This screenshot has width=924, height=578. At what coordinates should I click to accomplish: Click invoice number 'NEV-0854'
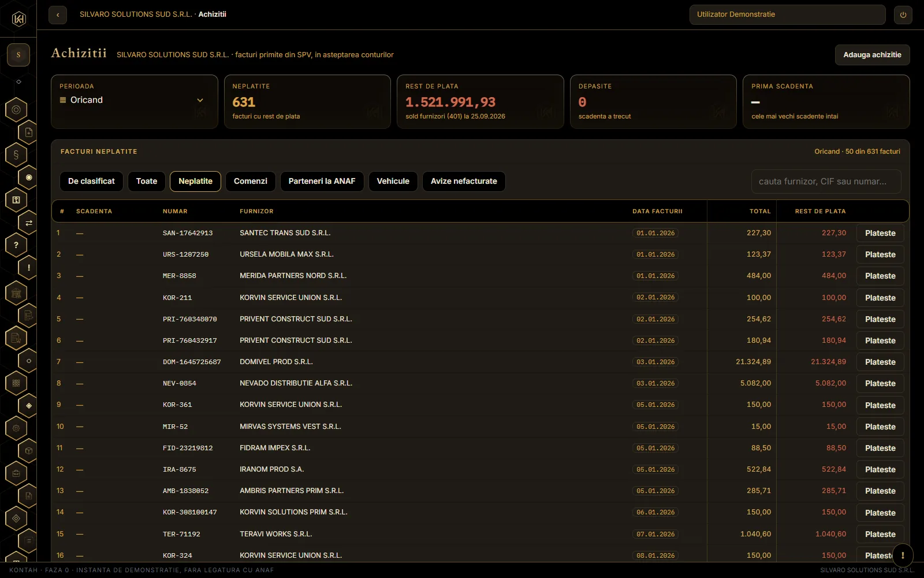[x=180, y=384]
